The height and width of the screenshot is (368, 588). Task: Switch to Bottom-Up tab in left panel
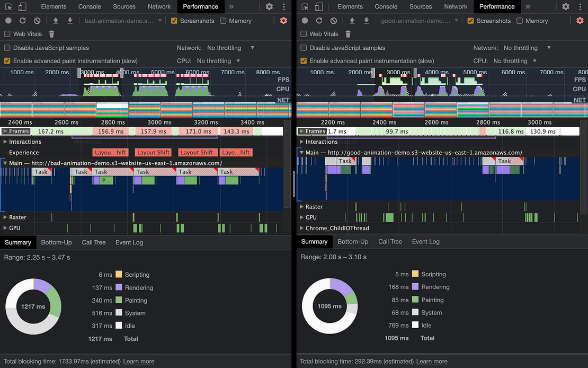tap(56, 242)
